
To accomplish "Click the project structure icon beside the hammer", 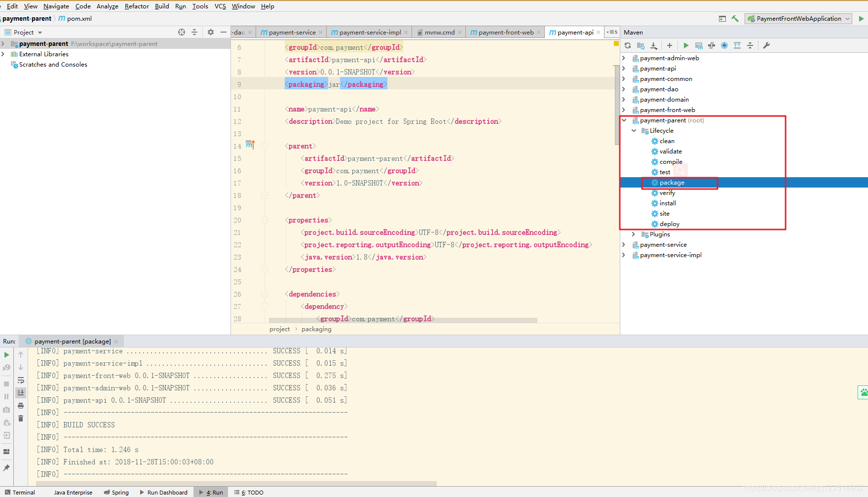I will 722,19.
